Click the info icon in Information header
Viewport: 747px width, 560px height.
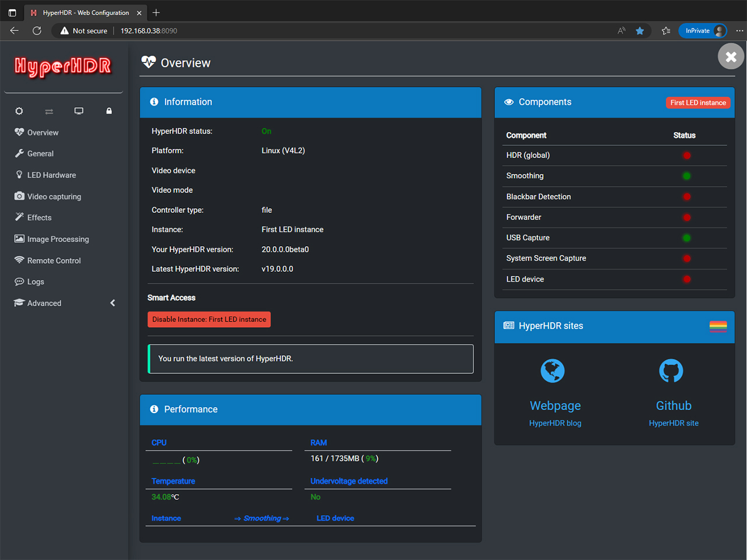point(154,102)
